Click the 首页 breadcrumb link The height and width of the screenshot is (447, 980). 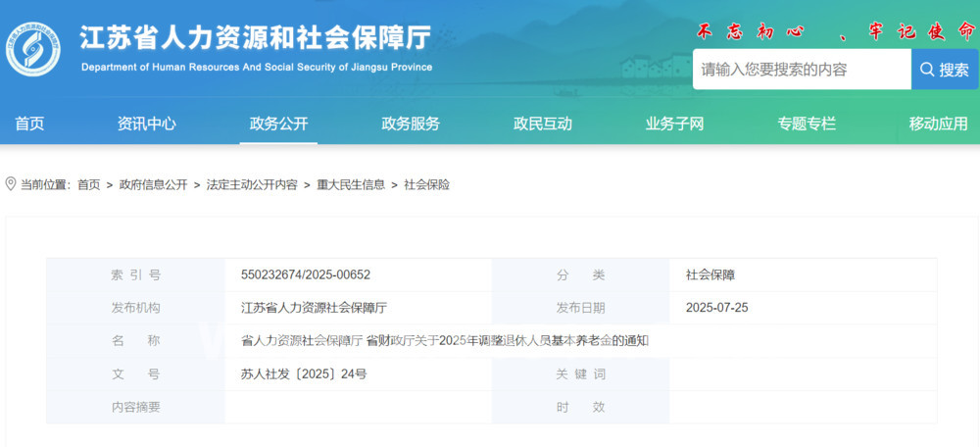(x=88, y=184)
